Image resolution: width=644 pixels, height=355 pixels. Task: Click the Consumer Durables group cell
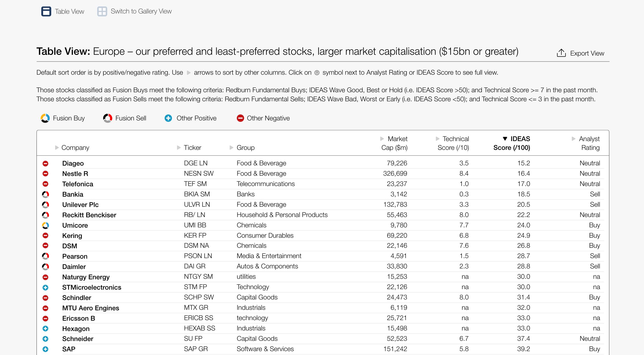(265, 235)
